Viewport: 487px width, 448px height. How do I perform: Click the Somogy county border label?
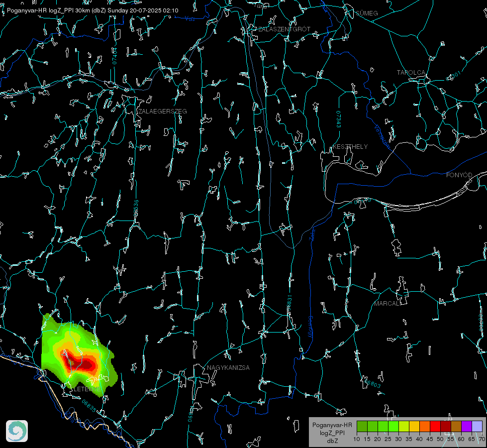[x=310, y=327]
